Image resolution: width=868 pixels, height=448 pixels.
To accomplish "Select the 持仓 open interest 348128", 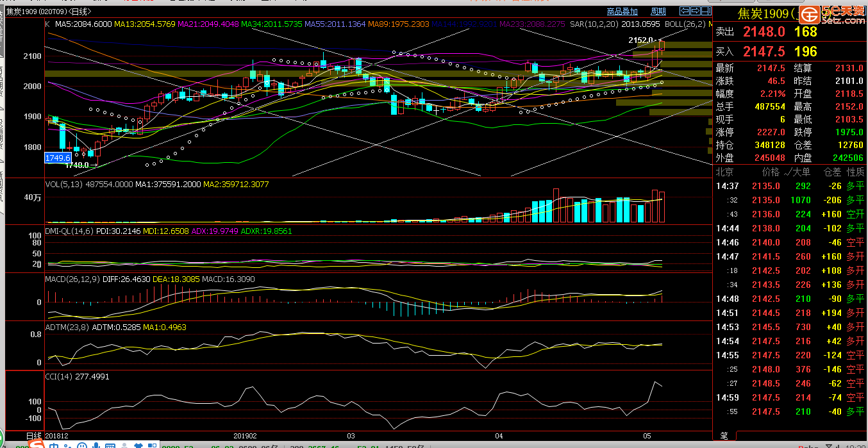I will pos(769,145).
